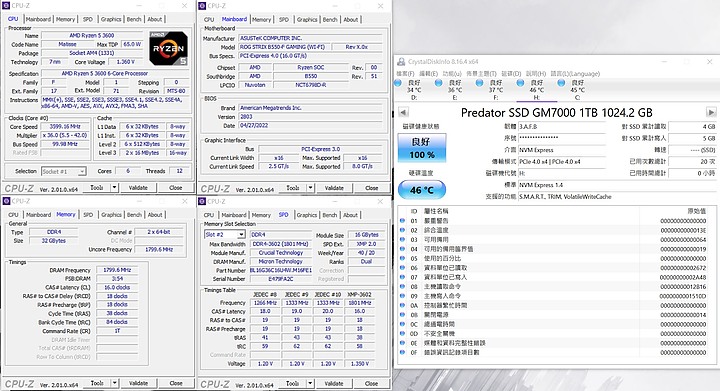The image size is (720, 391).
Task: Click the Core Speed value 3599.16 MHz
Action: coord(65,126)
